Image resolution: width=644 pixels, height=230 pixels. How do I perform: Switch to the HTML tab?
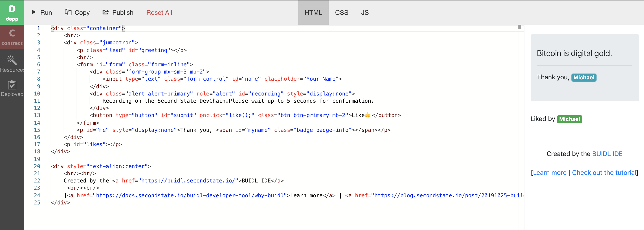(313, 13)
